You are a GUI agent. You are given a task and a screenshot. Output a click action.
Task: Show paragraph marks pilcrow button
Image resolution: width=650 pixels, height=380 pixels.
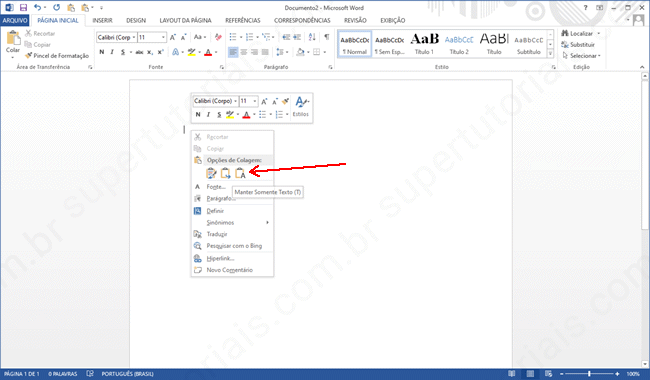[x=327, y=37]
